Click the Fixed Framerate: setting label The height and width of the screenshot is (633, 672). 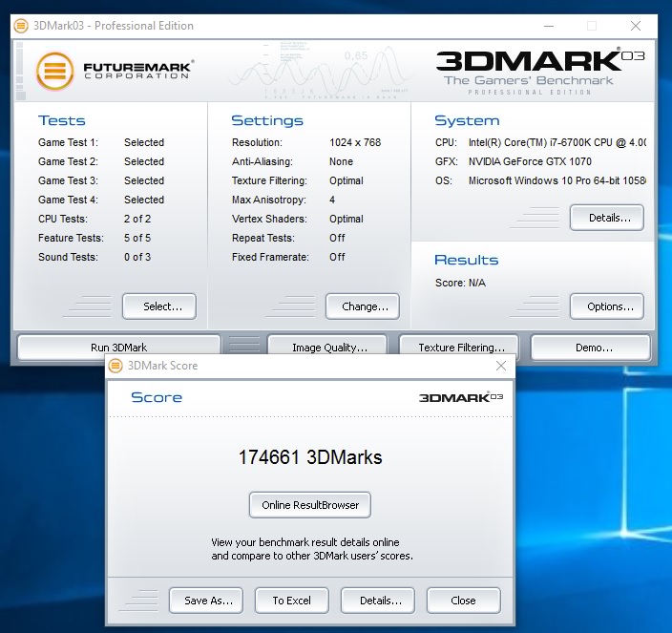[270, 257]
